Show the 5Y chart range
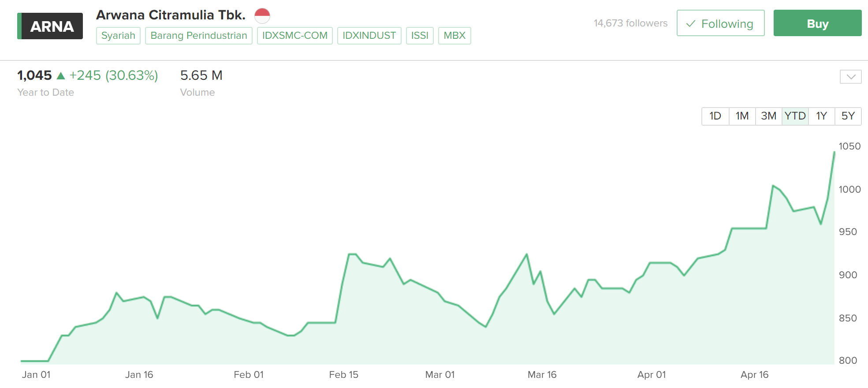The height and width of the screenshot is (388, 868). 848,116
